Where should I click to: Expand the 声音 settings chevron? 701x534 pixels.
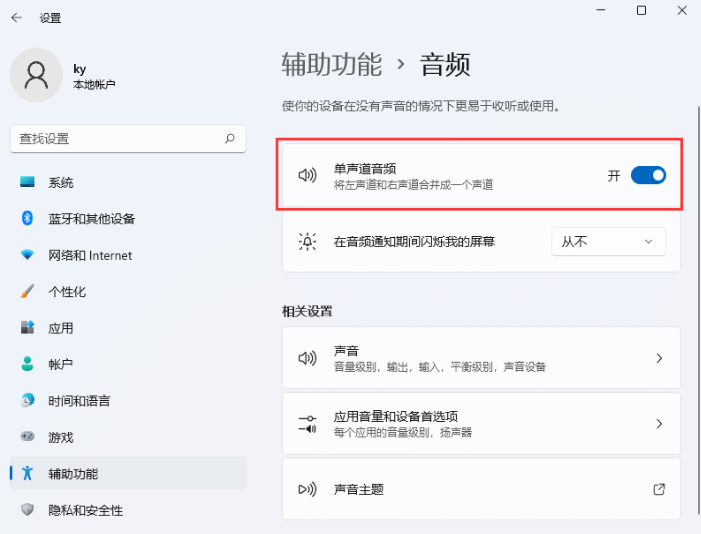click(x=658, y=358)
